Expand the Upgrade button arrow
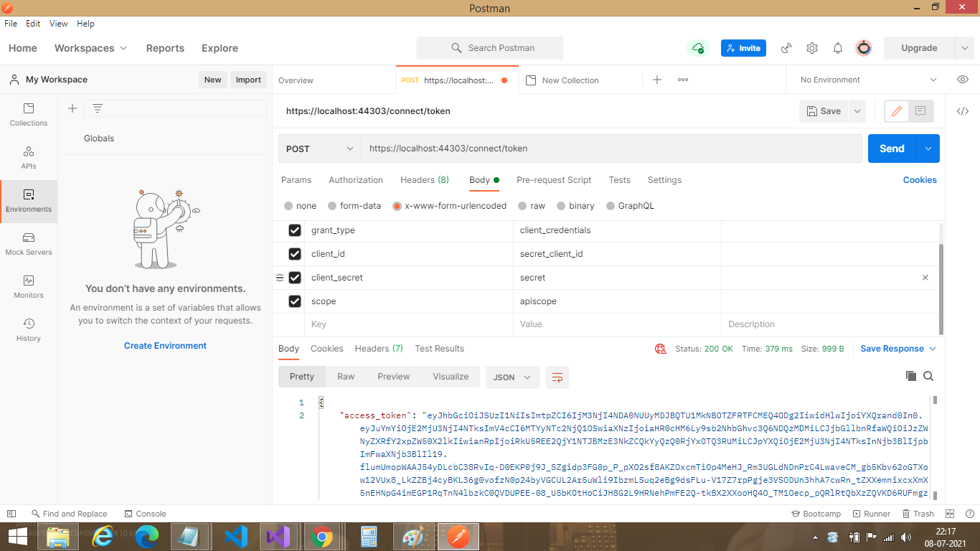 964,48
